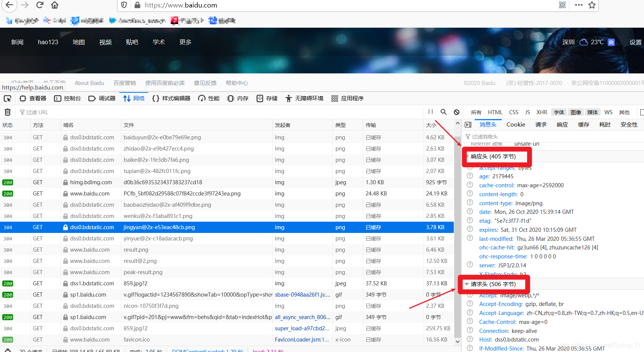
Task: Clear network log with trash icon
Action: [x=7, y=112]
